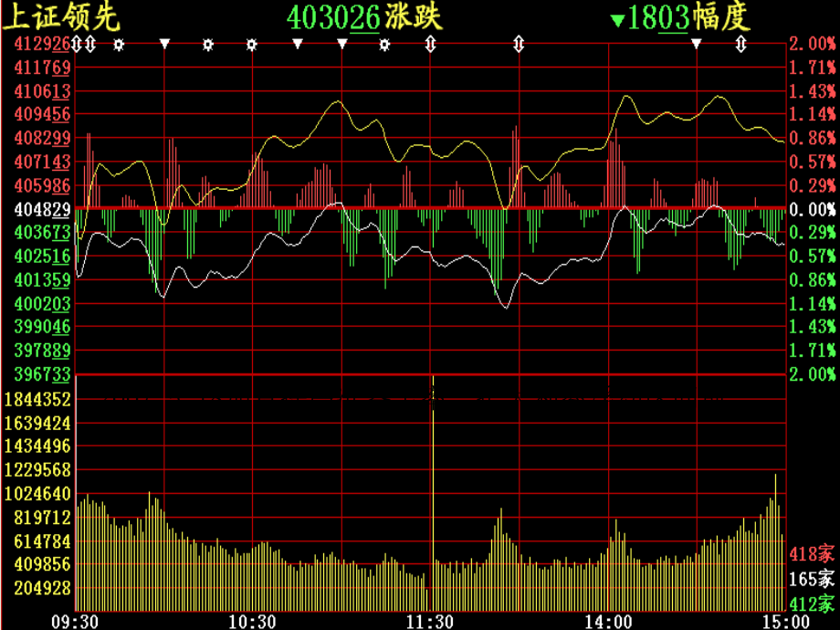Click the sun marker just before 11:30

click(x=384, y=45)
